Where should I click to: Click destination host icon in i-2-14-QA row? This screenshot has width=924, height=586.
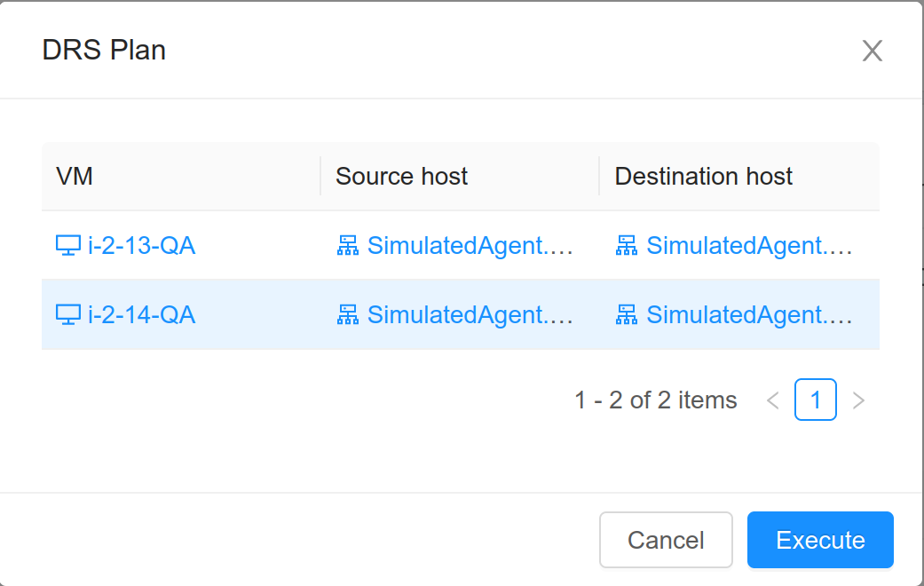[627, 315]
